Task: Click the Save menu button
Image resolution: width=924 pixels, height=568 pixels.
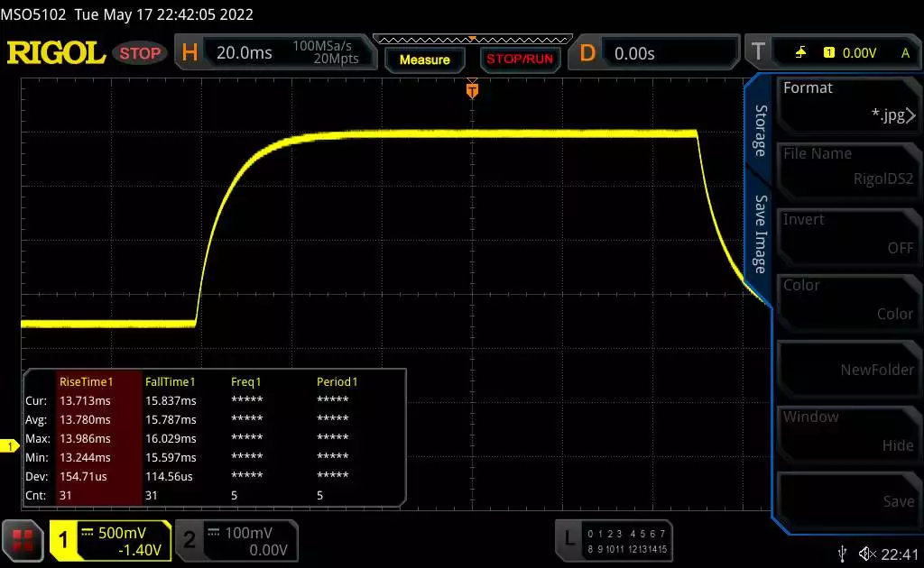Action: 848,501
